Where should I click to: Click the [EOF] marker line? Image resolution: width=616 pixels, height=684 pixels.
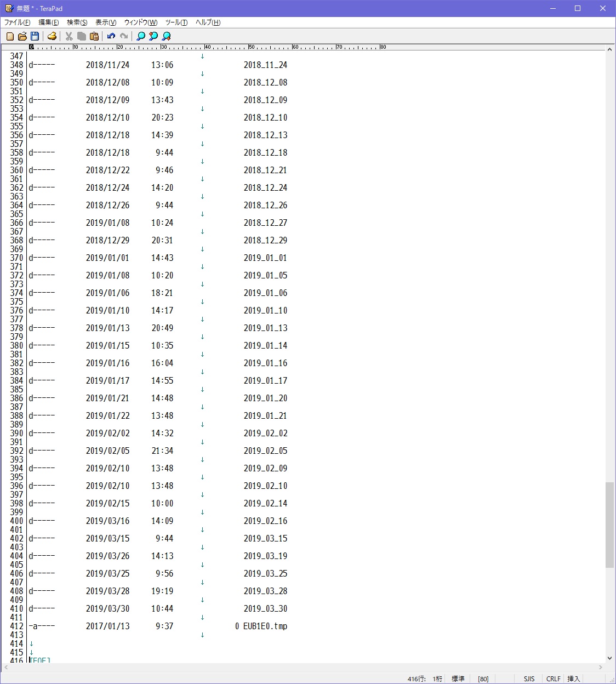click(39, 660)
